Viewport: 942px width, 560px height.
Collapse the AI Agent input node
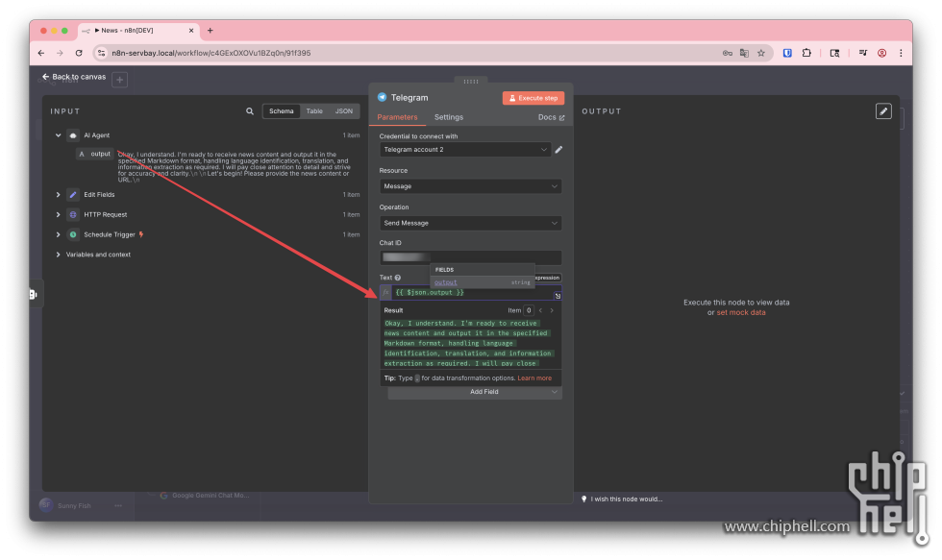click(x=59, y=135)
